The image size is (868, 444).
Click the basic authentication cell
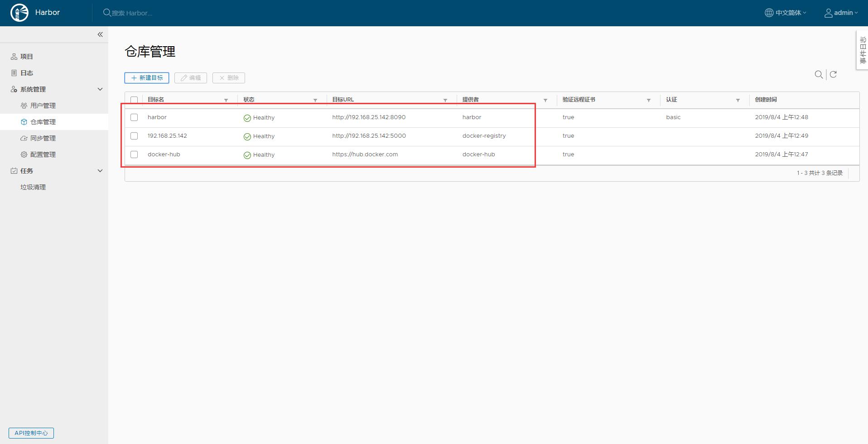[x=673, y=117]
